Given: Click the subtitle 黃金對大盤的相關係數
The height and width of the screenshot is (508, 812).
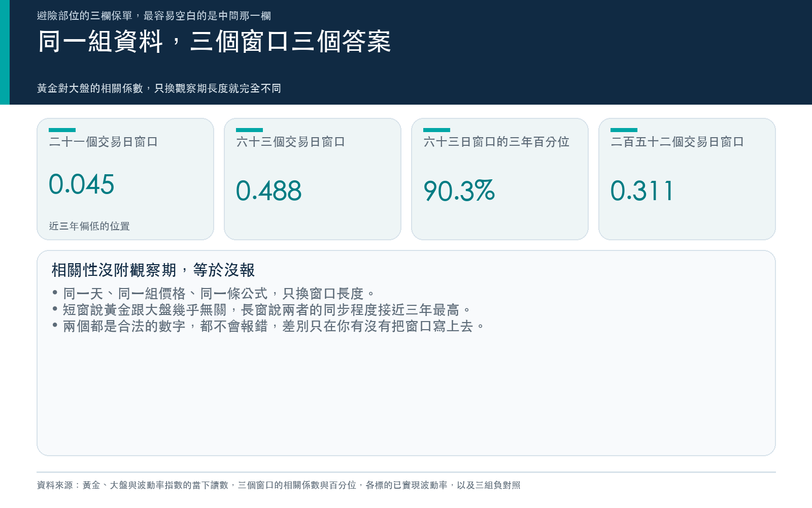Looking at the screenshot, I should pos(159,88).
